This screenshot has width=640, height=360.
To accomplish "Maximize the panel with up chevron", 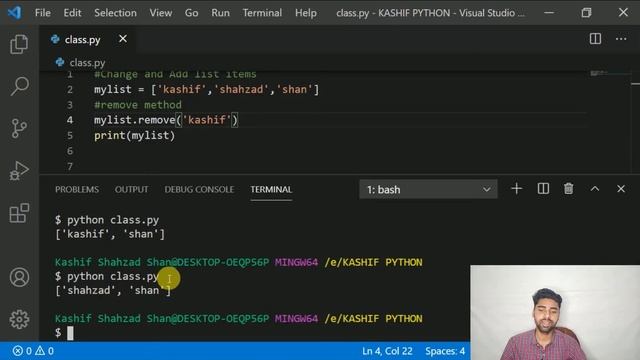I will [x=595, y=189].
